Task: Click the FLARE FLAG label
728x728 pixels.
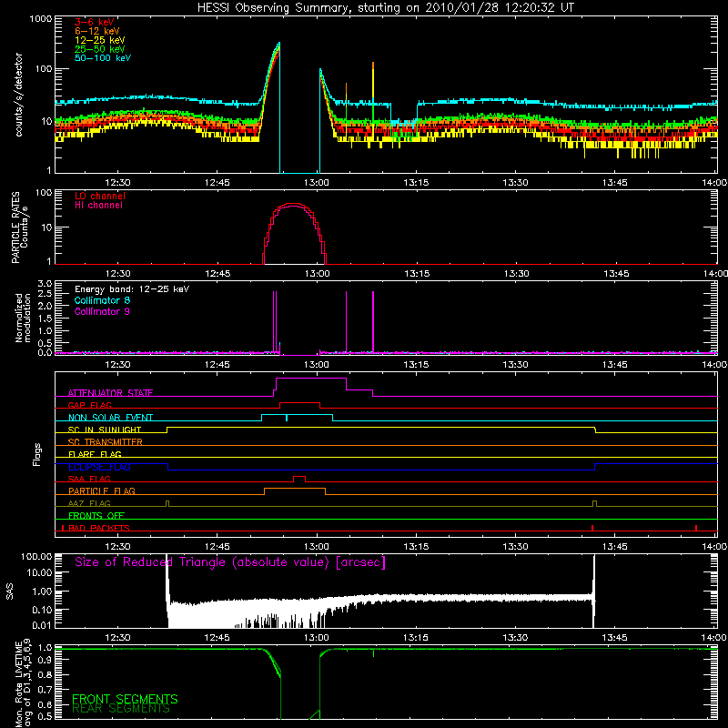Action: (95, 454)
